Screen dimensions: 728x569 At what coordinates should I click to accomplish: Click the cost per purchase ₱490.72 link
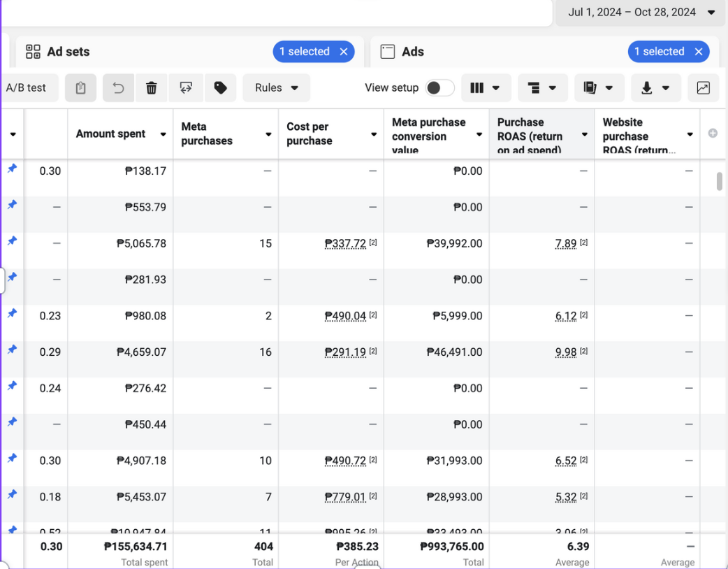pyautogui.click(x=345, y=461)
